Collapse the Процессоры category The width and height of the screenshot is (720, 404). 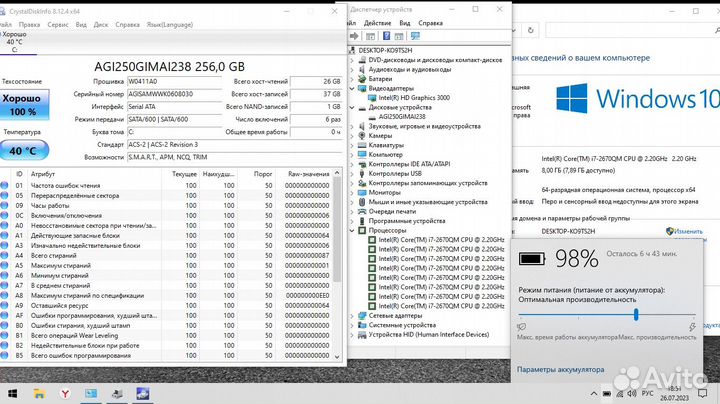point(352,230)
